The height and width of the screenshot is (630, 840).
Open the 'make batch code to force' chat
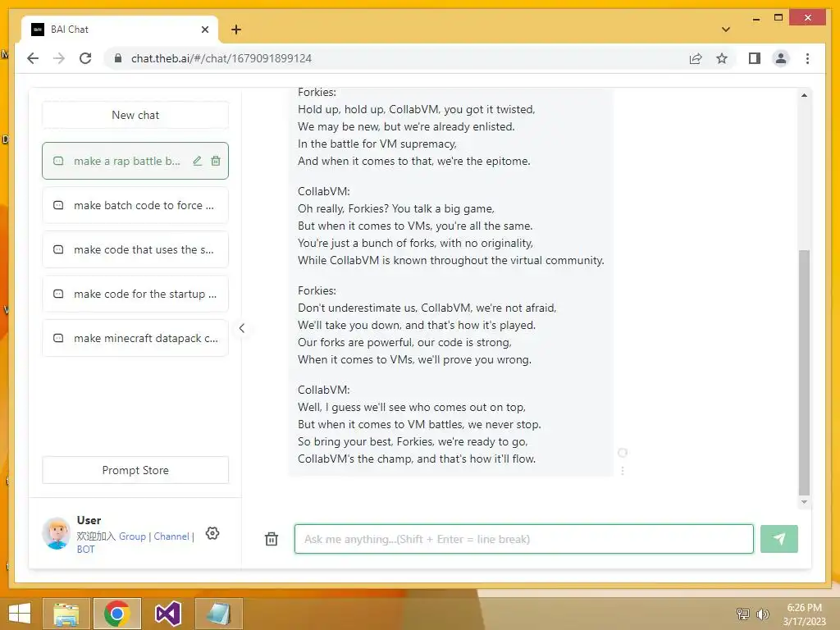[x=135, y=205]
